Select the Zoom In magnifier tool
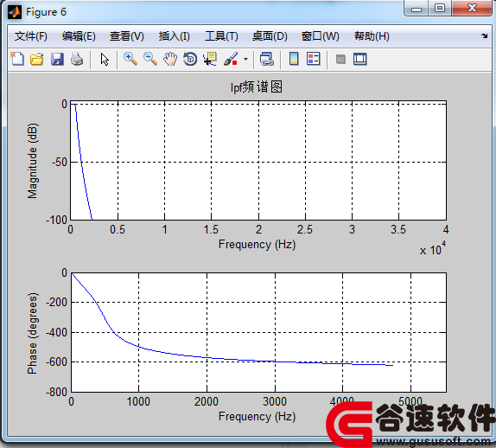The height and width of the screenshot is (448, 496). point(130,59)
